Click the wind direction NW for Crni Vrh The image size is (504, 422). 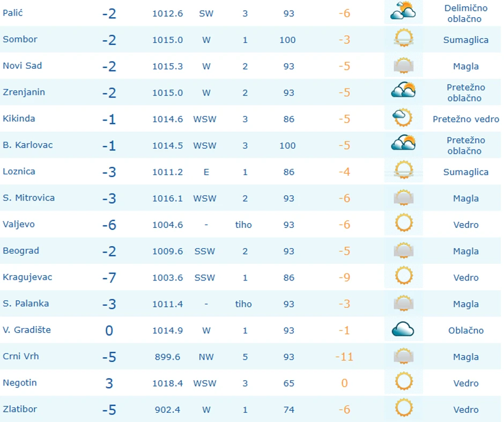pos(206,357)
